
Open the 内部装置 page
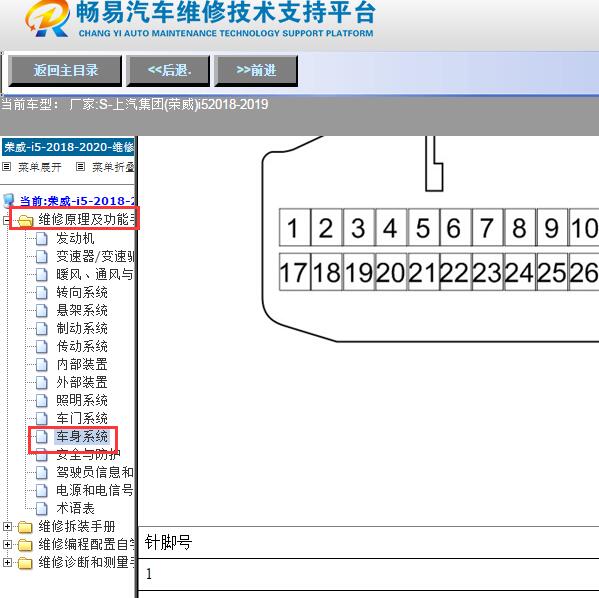tap(82, 364)
